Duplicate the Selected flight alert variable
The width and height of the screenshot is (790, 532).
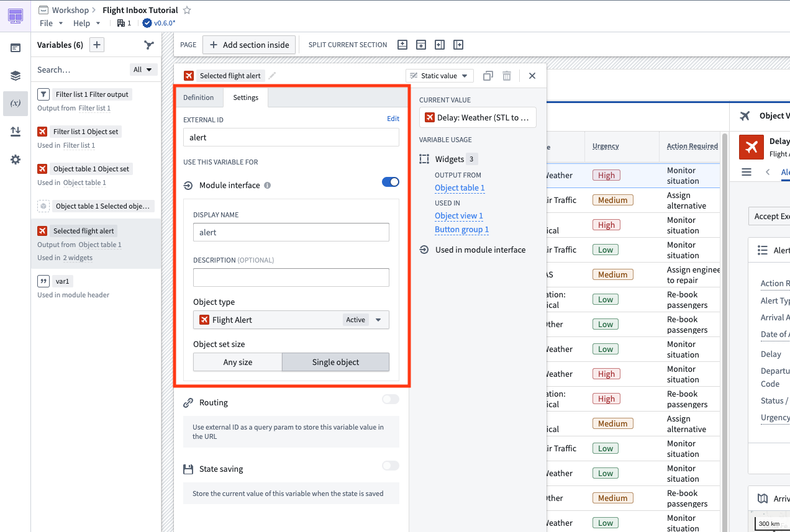488,76
